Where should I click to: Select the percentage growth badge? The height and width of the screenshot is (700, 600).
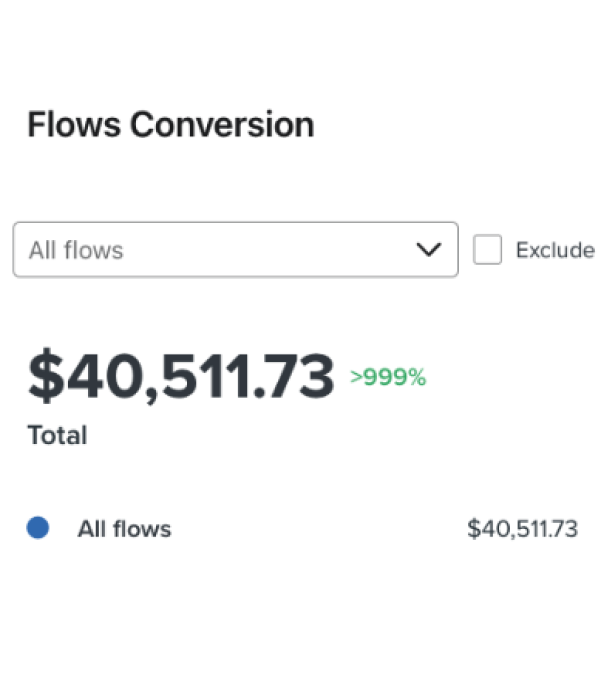pyautogui.click(x=388, y=377)
